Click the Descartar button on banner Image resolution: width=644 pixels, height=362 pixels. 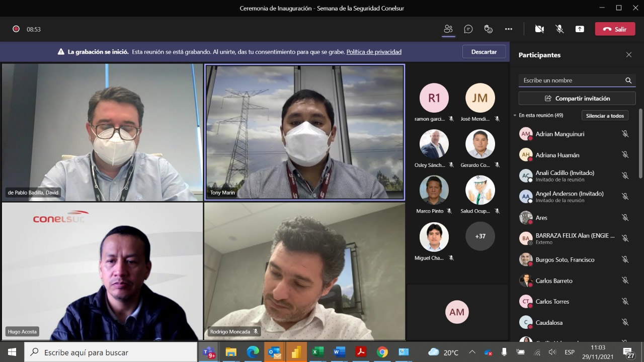point(484,52)
